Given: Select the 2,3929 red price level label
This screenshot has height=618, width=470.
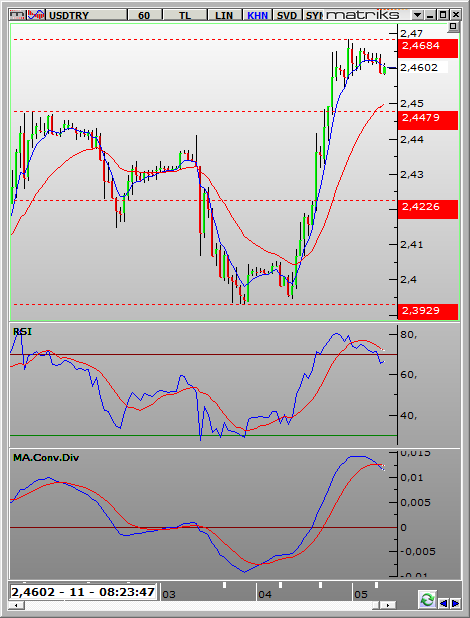Looking at the screenshot, I should click(x=428, y=311).
